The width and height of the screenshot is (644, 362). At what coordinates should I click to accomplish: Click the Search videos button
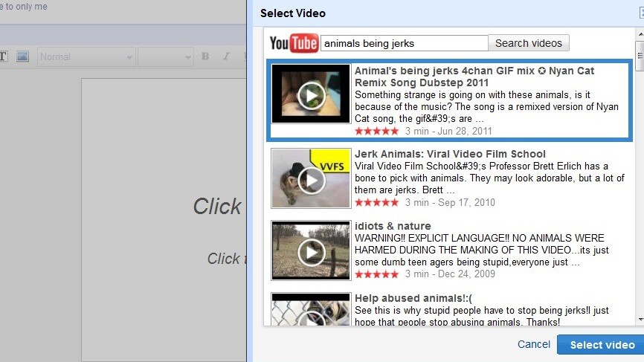click(529, 43)
